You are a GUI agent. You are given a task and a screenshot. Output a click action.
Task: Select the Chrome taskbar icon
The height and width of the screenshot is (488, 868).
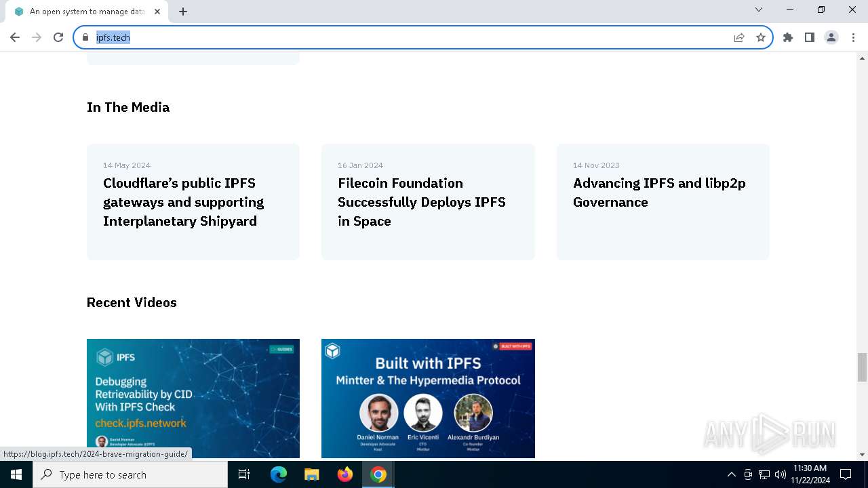click(x=378, y=474)
